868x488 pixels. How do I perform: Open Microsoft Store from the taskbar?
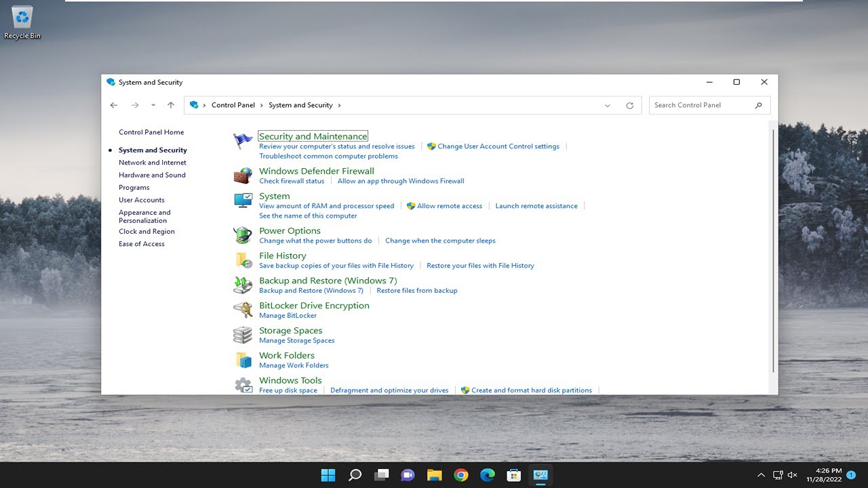click(x=514, y=475)
